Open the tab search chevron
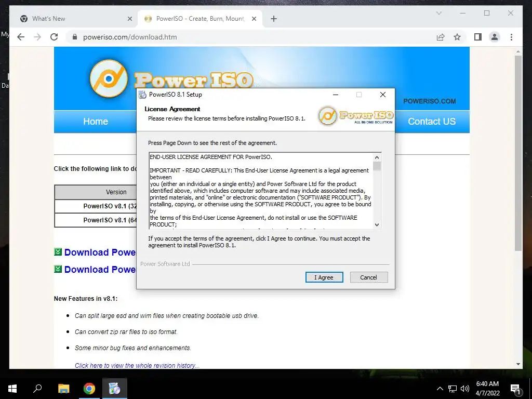 [x=438, y=13]
